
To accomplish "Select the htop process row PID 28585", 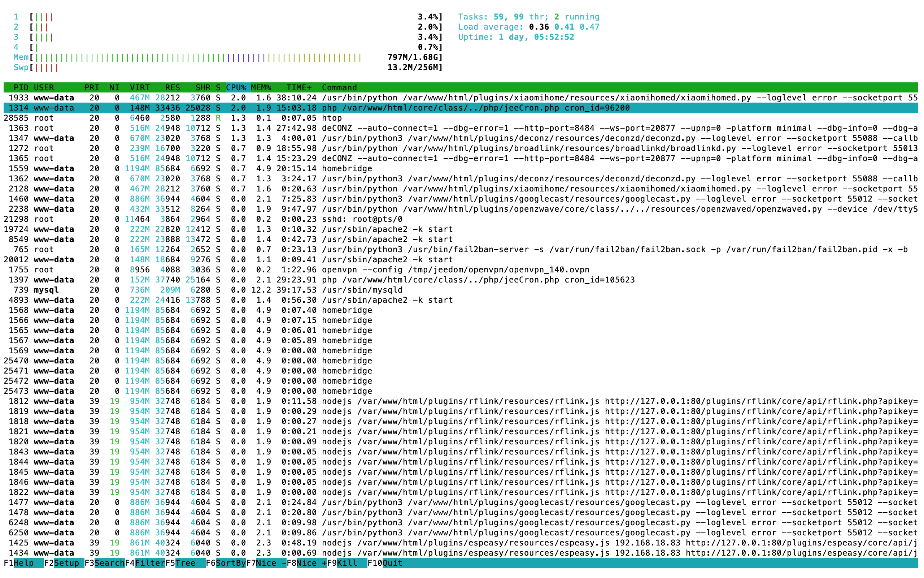I will tap(461, 118).
